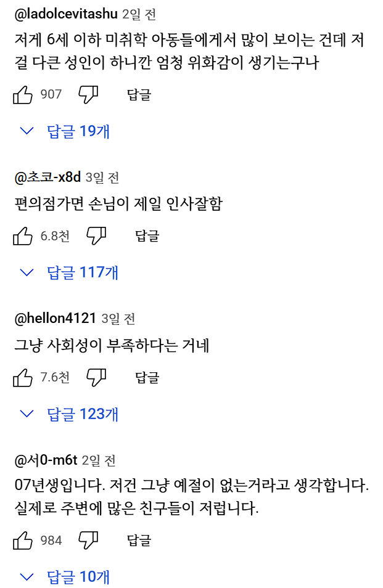Reply to the @초코-x8d comment
Viewport: 383px width, 588px height.
tap(147, 235)
